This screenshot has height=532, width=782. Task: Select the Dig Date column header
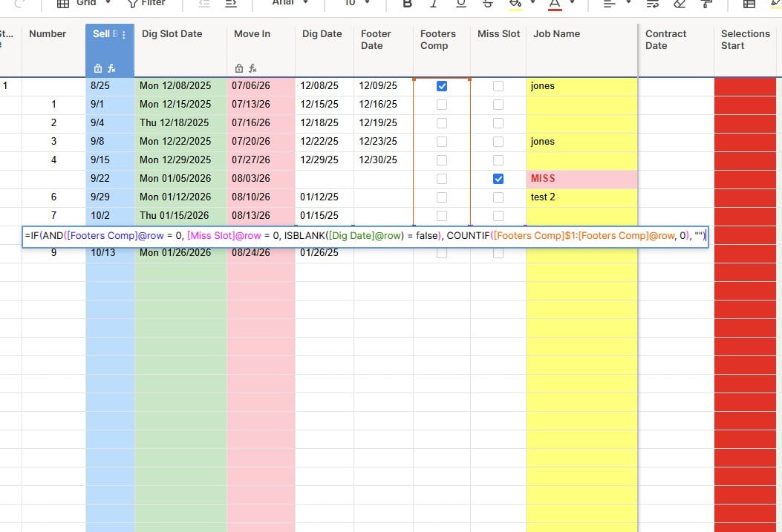[325, 50]
